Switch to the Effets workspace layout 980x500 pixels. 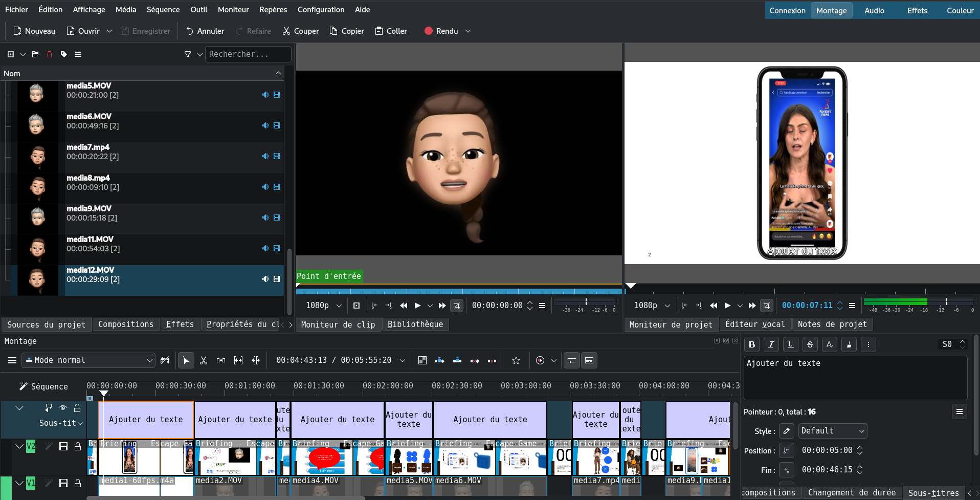917,10
